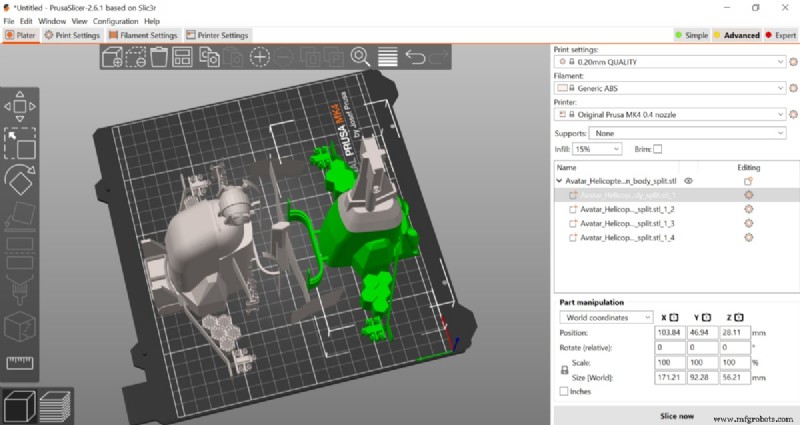
Task: Select the Measure ruler tool
Action: pyautogui.click(x=20, y=363)
